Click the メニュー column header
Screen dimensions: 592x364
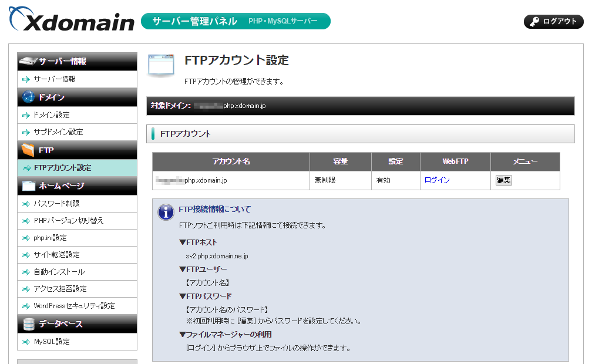[x=525, y=161]
